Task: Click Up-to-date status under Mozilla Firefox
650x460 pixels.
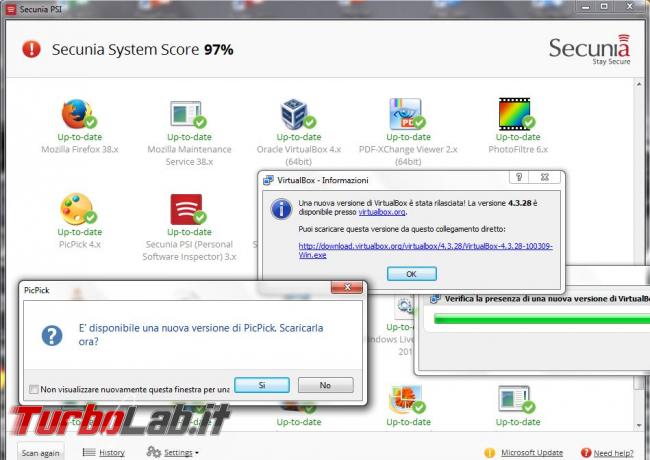Action: coord(80,137)
